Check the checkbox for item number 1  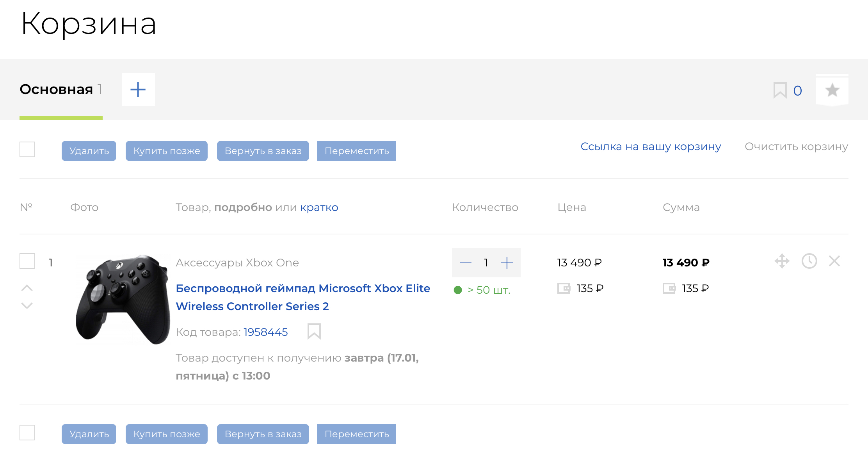pyautogui.click(x=27, y=261)
